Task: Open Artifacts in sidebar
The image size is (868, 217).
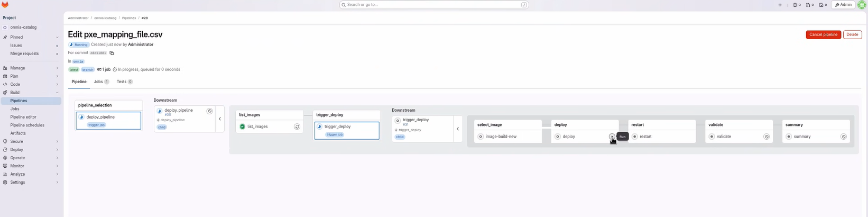Action: (x=31, y=133)
